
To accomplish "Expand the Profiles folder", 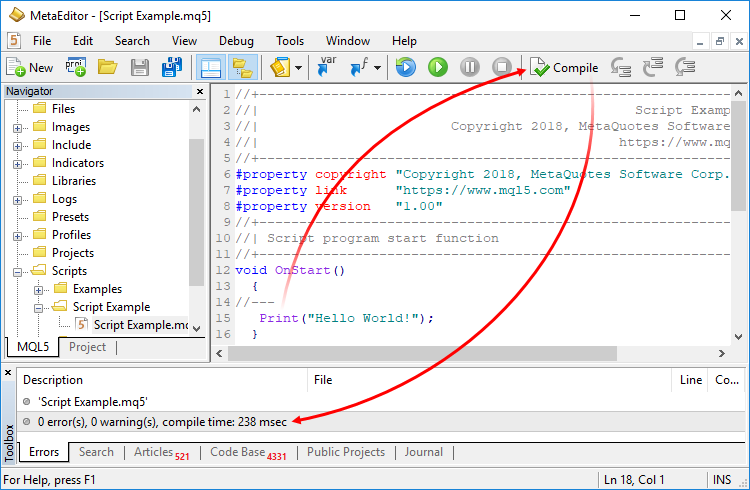I will click(x=17, y=236).
